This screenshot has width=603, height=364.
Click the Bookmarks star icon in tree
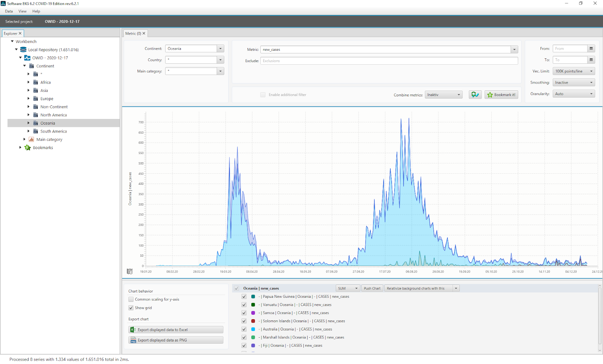(28, 148)
